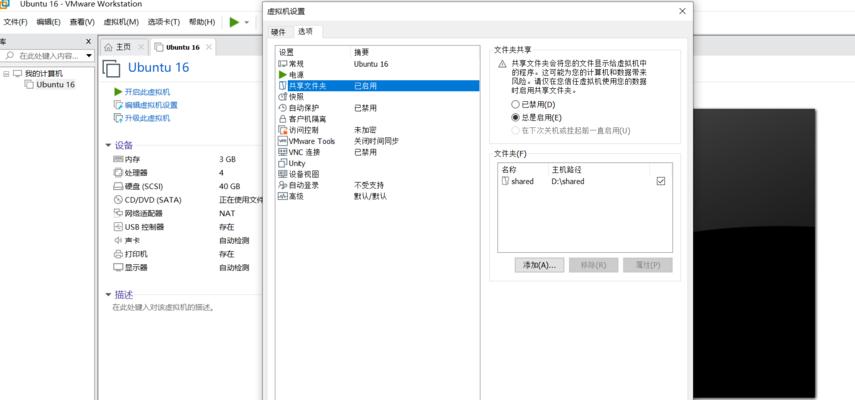
Task: Select the 共享文件夹 row in settings list
Action: [x=378, y=86]
